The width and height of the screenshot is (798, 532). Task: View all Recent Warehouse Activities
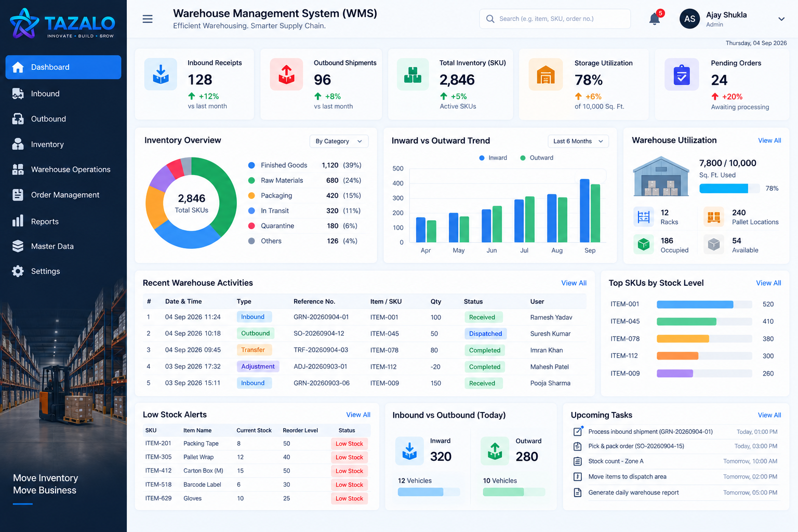tap(574, 283)
